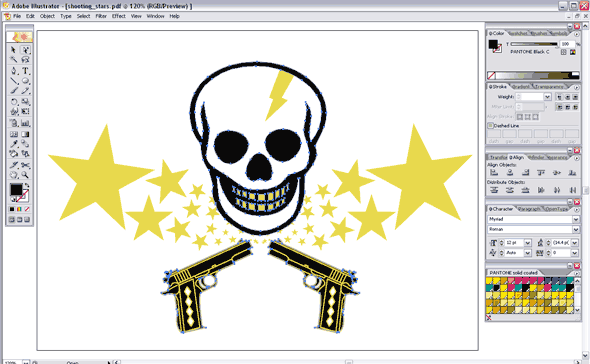Image resolution: width=590 pixels, height=364 pixels.
Task: Click the leftmost Align Objects icon
Action: (494, 172)
